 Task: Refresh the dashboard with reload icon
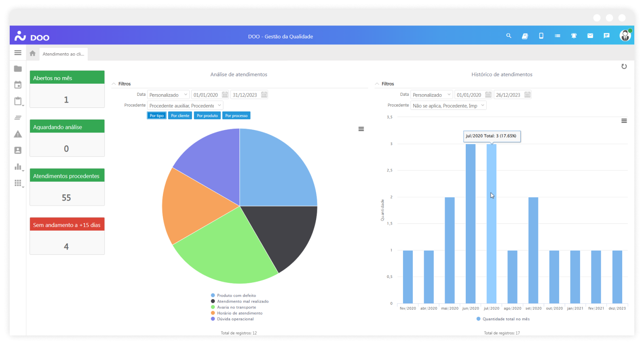(x=624, y=66)
